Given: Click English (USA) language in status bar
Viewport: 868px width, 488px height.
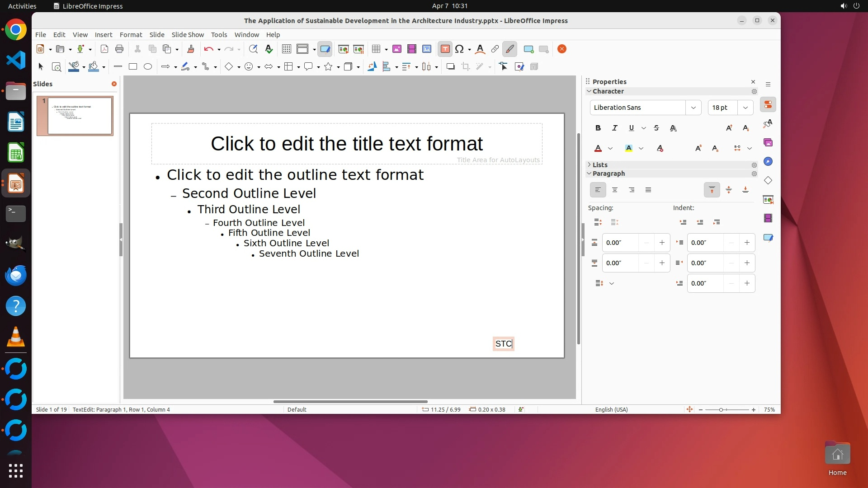Looking at the screenshot, I should click(x=611, y=410).
